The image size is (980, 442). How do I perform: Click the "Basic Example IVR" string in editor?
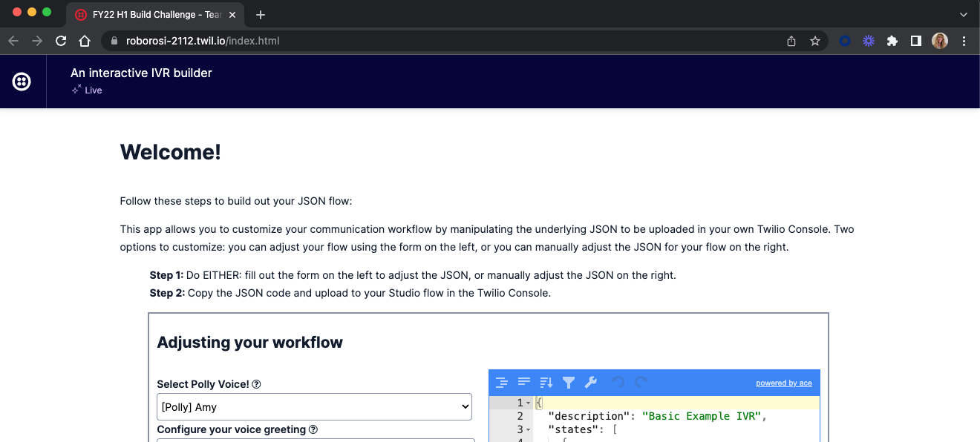[x=702, y=416]
